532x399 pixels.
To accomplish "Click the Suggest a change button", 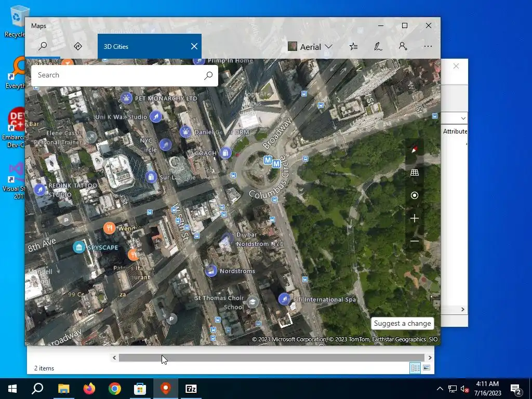I will [403, 323].
